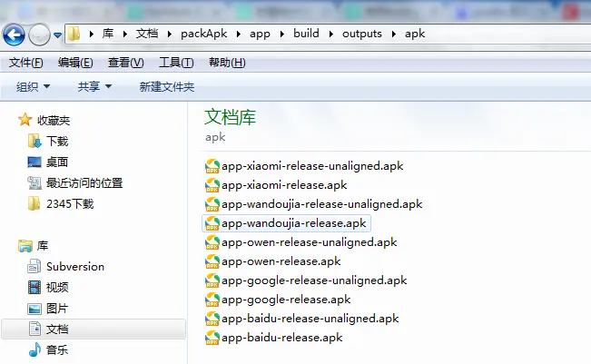Open 视频 library in sidebar

57,288
